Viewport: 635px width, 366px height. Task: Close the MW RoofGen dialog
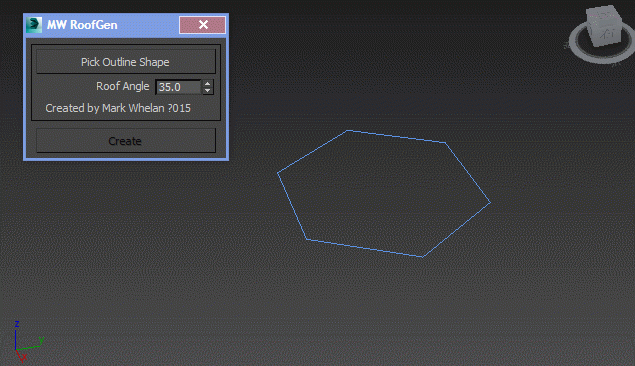tap(202, 25)
